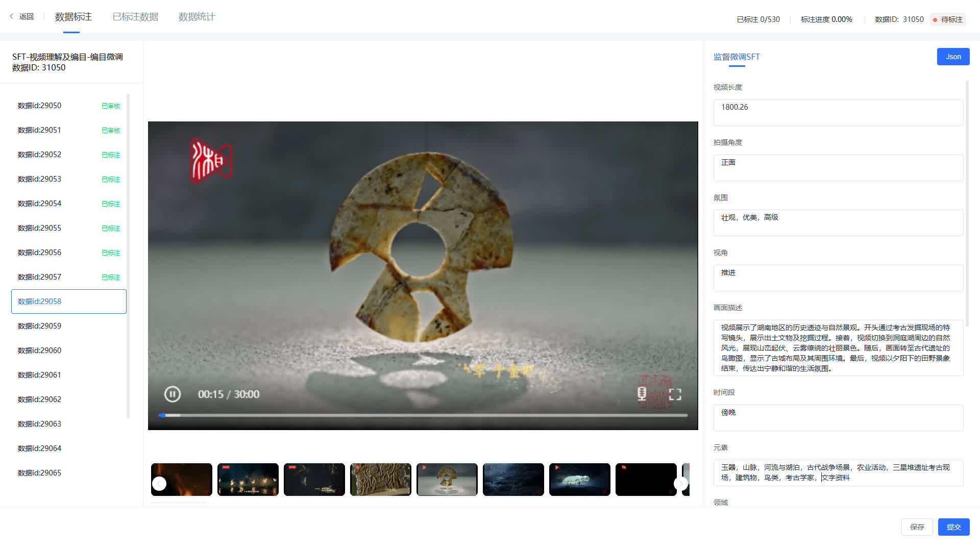Screen dimensions: 980x551
Task: Enter fullscreen mode on the video player
Action: pyautogui.click(x=675, y=394)
